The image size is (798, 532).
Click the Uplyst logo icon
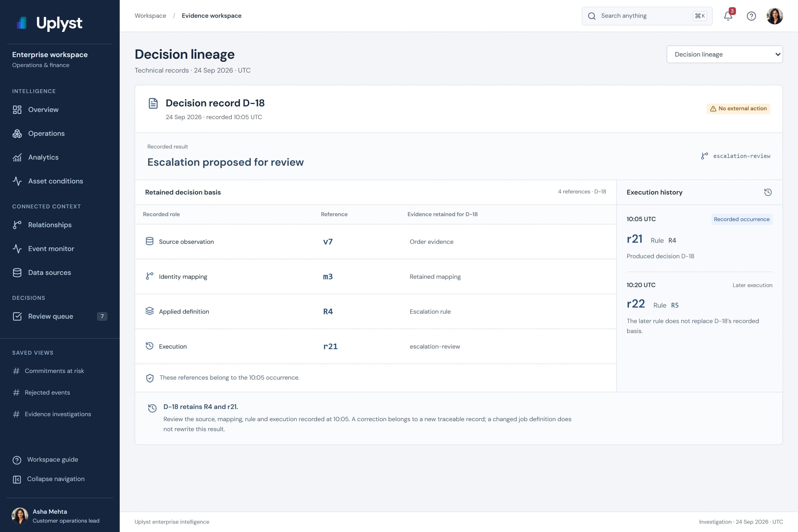pos(22,23)
